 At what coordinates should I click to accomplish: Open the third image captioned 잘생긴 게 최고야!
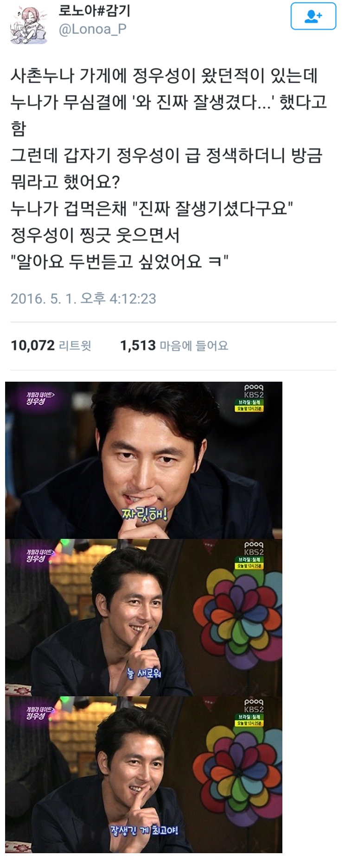144,774
